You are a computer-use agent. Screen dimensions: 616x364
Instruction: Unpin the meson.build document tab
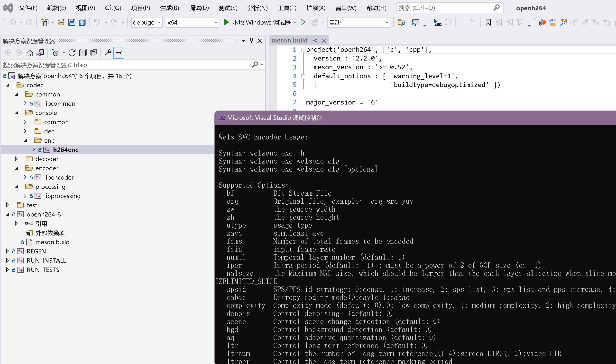(315, 41)
